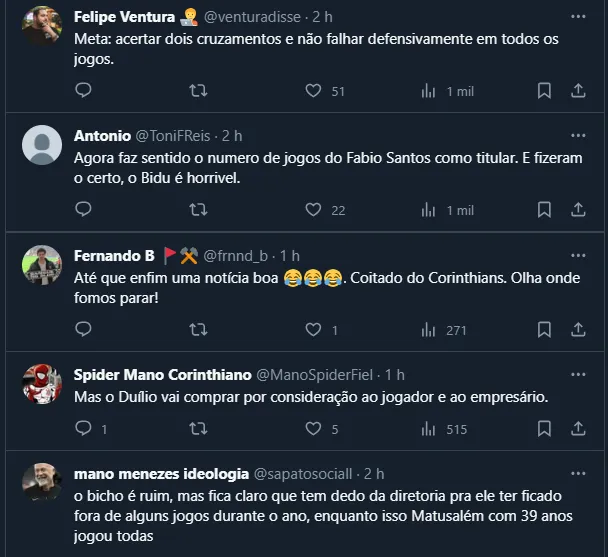Click Antonio's default avatar picture
This screenshot has width=608, height=557.
tap(43, 145)
